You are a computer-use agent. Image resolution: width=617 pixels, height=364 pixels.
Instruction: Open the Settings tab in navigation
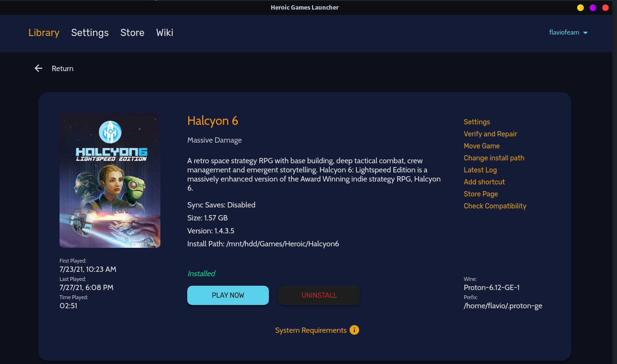click(90, 33)
